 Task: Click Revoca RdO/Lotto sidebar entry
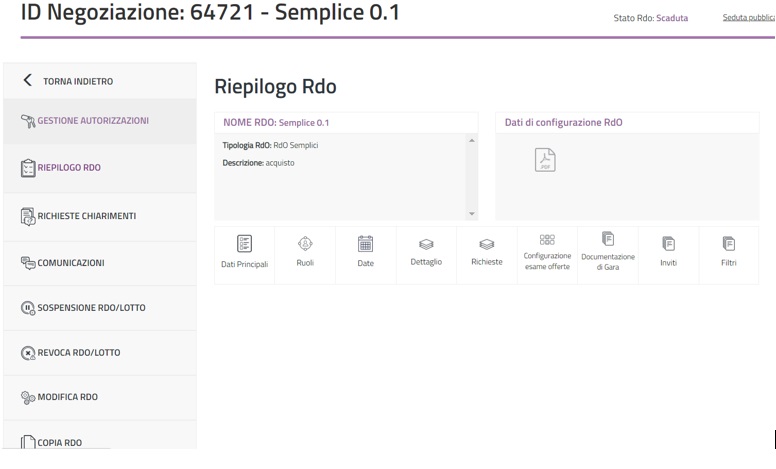click(x=79, y=353)
